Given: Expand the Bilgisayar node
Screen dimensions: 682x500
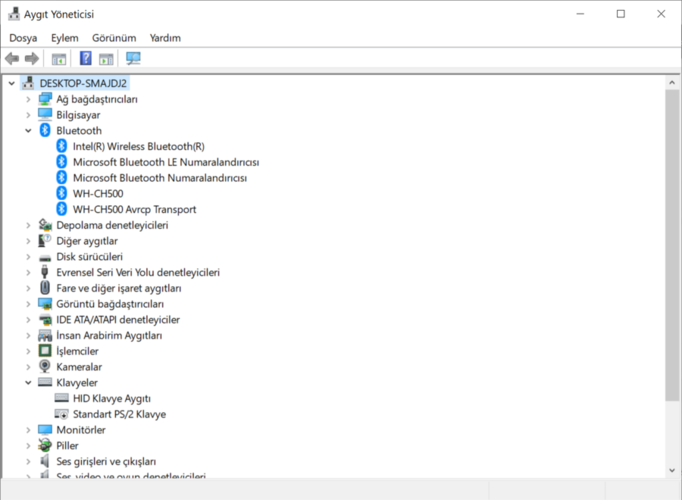Looking at the screenshot, I should pyautogui.click(x=28, y=115).
